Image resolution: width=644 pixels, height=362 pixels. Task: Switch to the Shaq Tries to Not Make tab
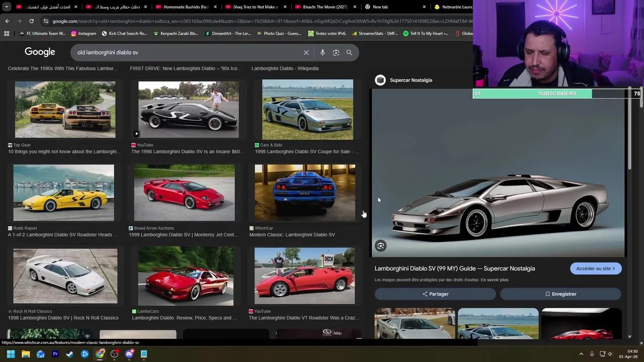(x=255, y=7)
